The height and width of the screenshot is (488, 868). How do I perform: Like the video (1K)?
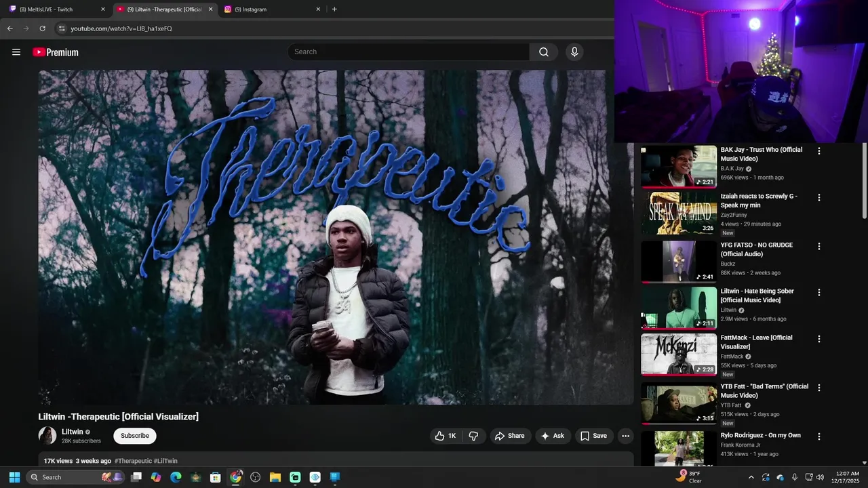tap(446, 436)
